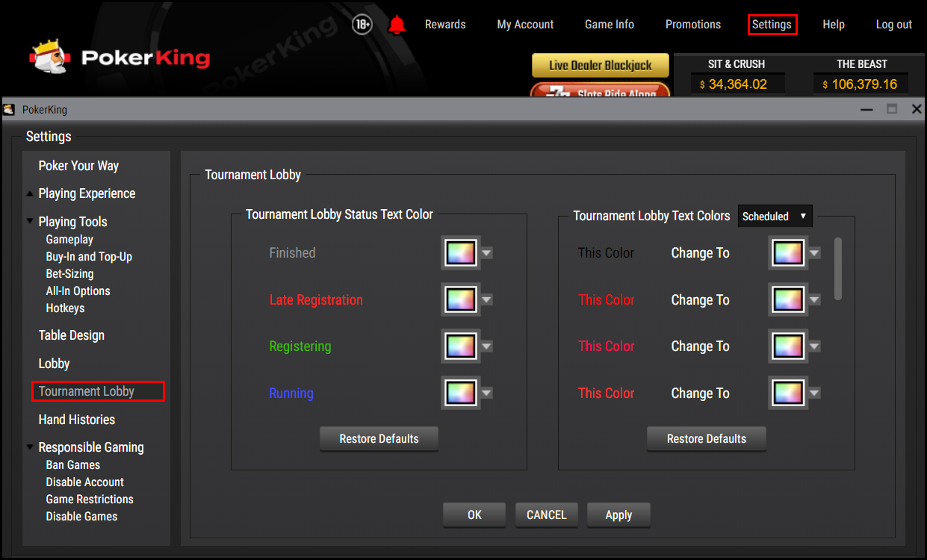The image size is (927, 560).
Task: Click the scrollbar in Tournament Lobby Text Colors
Action: 838,269
